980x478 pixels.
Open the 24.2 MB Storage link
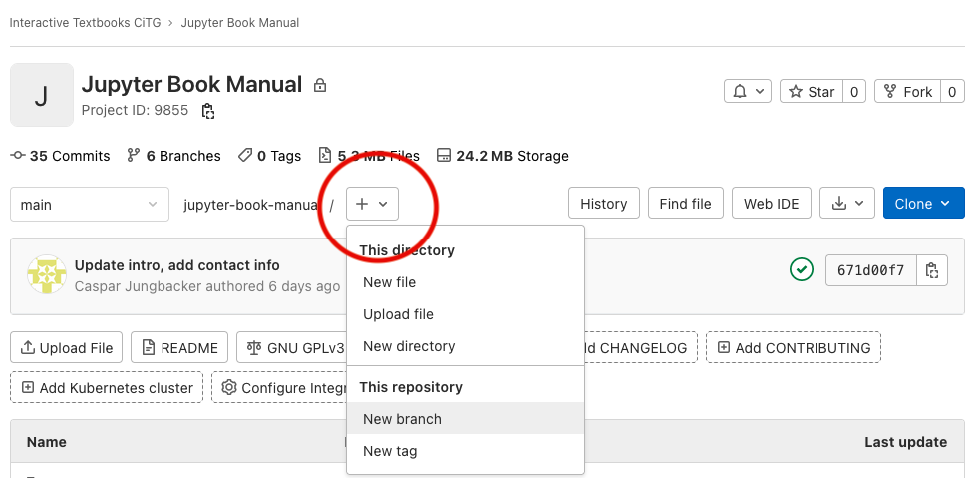click(502, 156)
